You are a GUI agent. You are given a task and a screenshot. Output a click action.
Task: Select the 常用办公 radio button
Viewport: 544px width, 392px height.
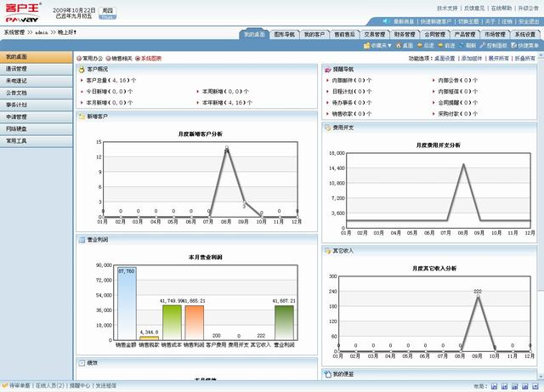click(x=79, y=58)
